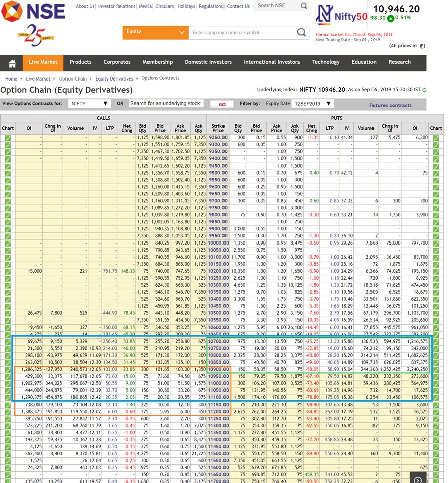
Task: Click the About Us link
Action: point(85,6)
